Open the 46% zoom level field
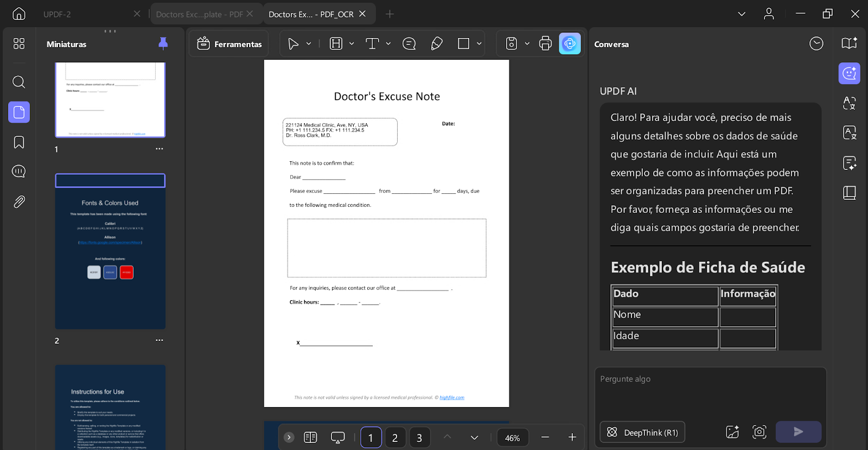 point(513,438)
